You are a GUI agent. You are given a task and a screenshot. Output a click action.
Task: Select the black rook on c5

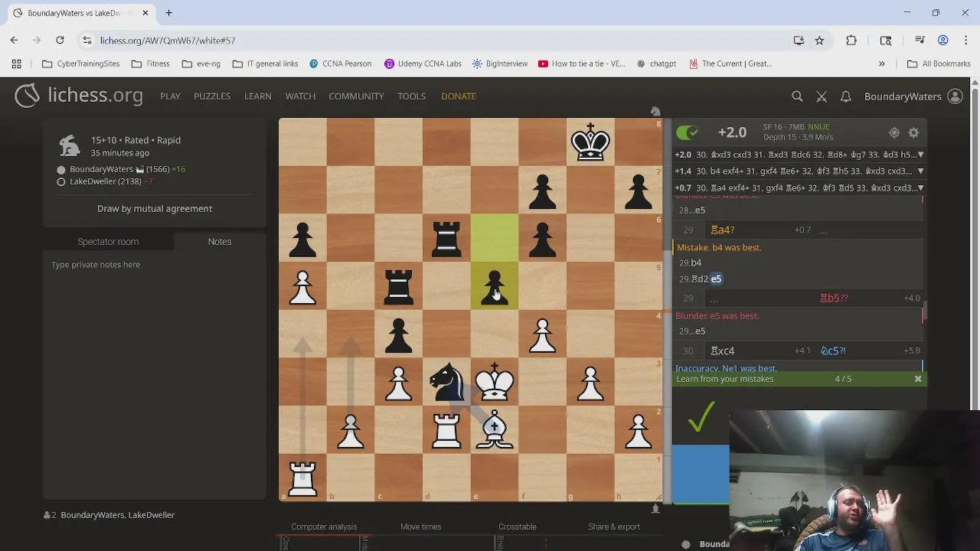coord(398,286)
